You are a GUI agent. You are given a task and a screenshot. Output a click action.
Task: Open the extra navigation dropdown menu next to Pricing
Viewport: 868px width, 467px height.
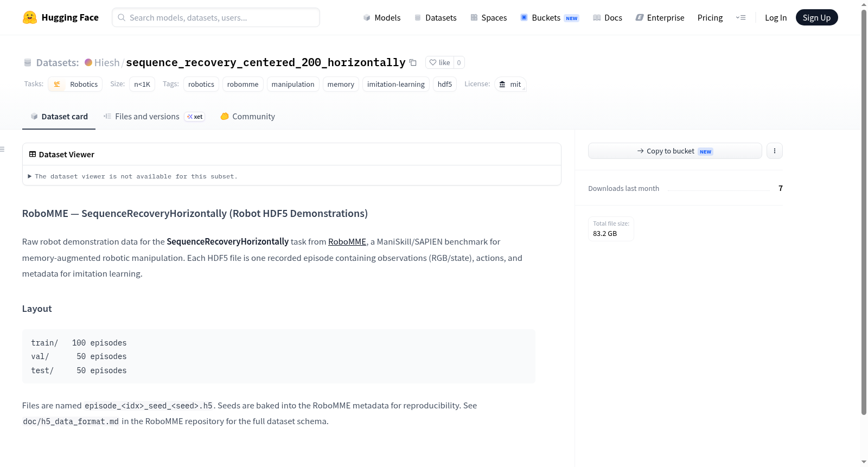coord(741,17)
